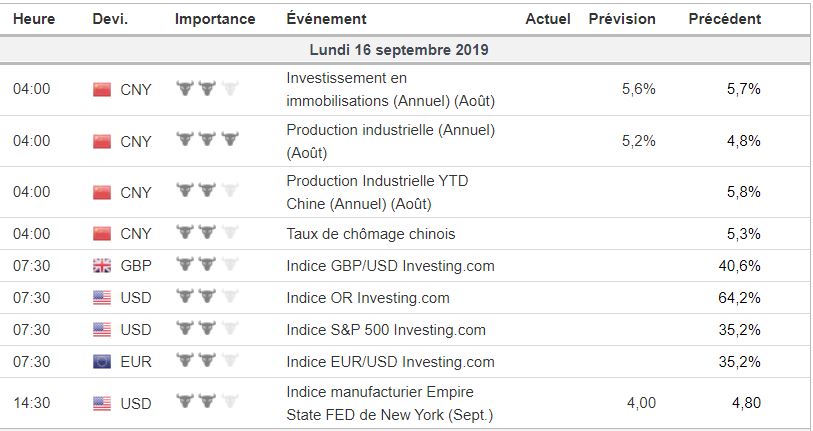Click the bull importance icons for Production industrielle (Annuel)
Image resolution: width=813 pixels, height=431 pixels.
coord(208,141)
